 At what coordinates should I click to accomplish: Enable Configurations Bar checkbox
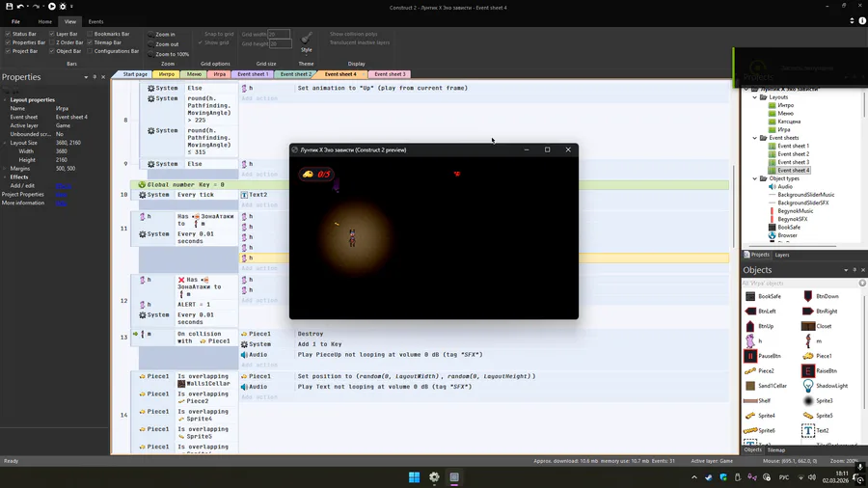(90, 51)
